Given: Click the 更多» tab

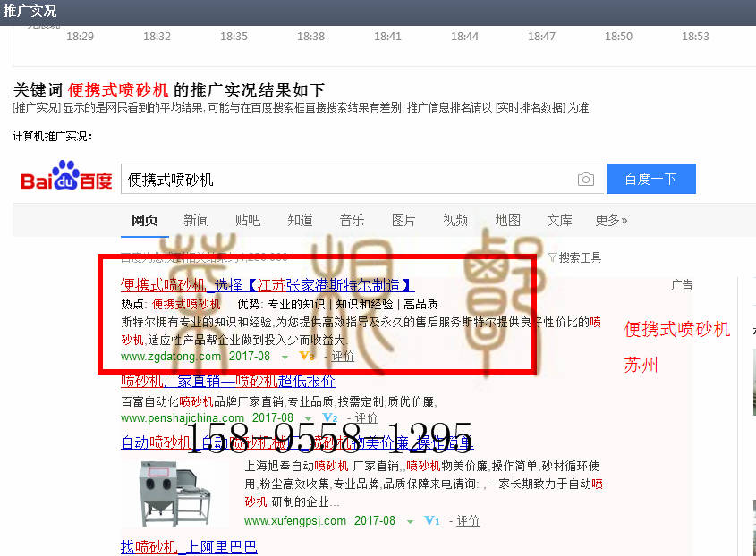Looking at the screenshot, I should pos(611,220).
